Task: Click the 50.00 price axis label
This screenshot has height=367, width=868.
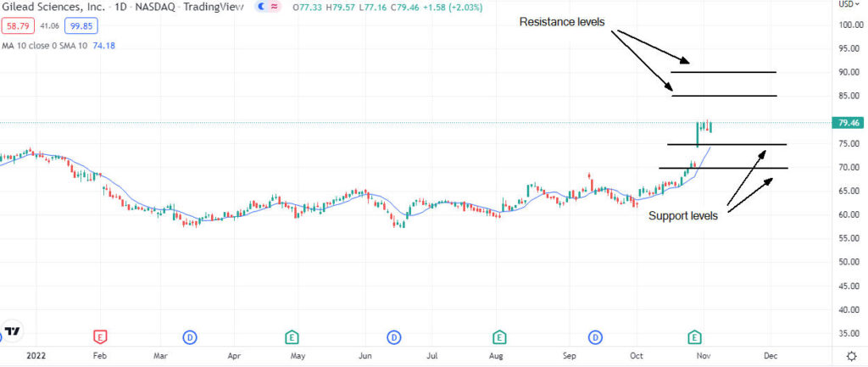Action: point(850,263)
